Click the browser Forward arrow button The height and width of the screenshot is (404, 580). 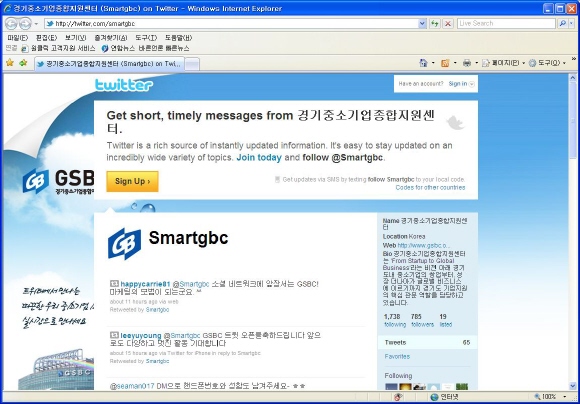(x=25, y=24)
